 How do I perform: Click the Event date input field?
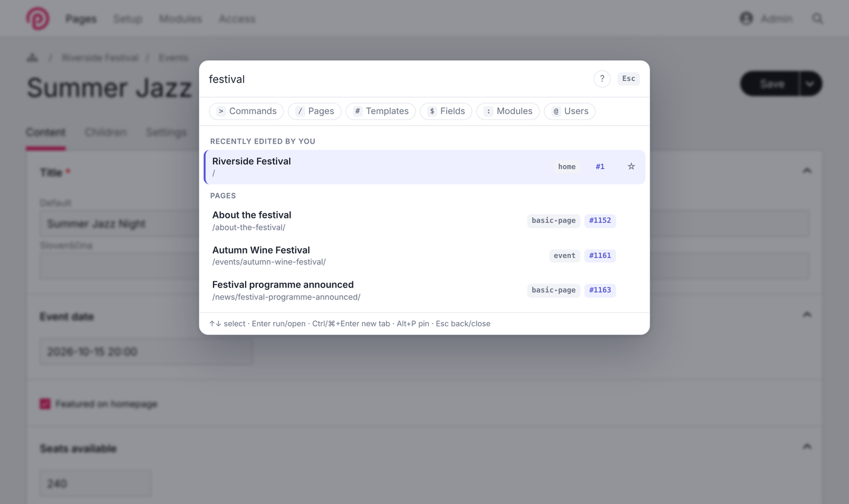pyautogui.click(x=146, y=352)
